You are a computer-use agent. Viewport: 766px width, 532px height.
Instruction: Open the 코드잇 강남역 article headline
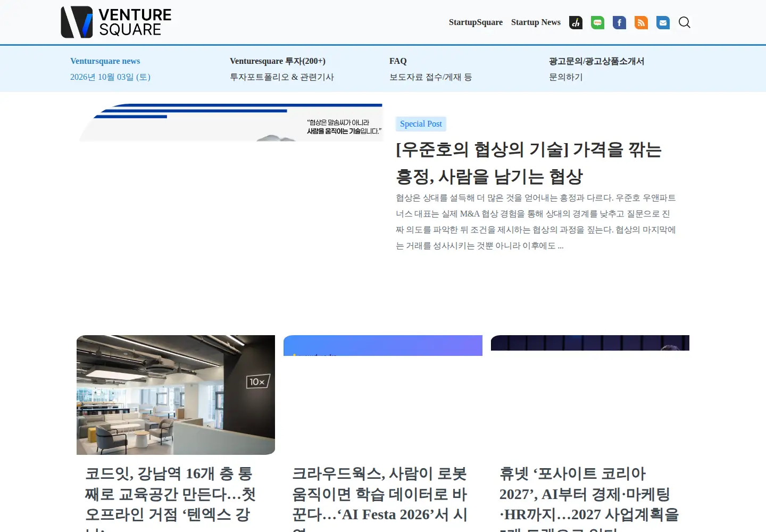[x=170, y=499]
